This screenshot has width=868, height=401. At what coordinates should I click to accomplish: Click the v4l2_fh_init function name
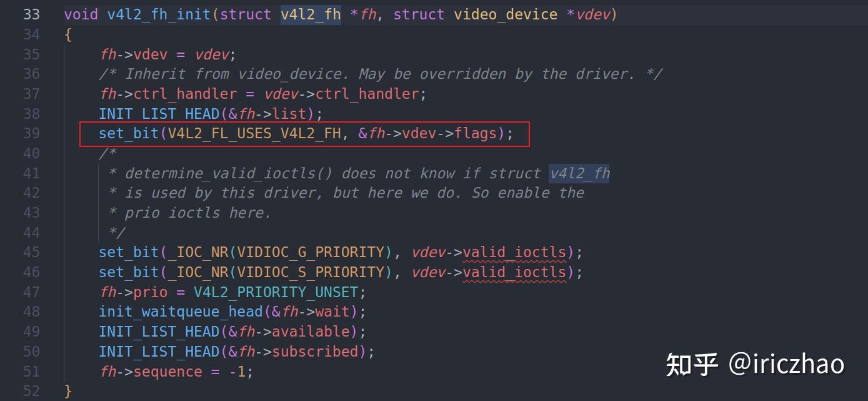tap(159, 14)
